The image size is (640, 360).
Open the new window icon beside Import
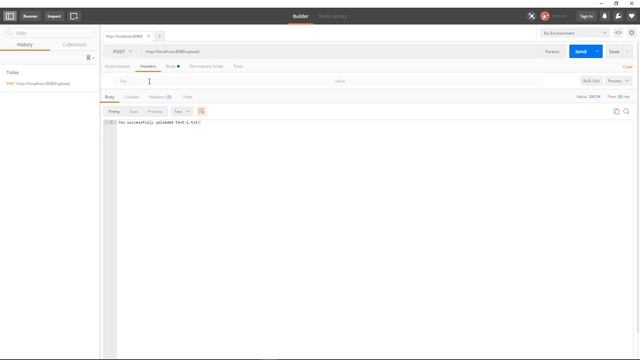tap(74, 16)
